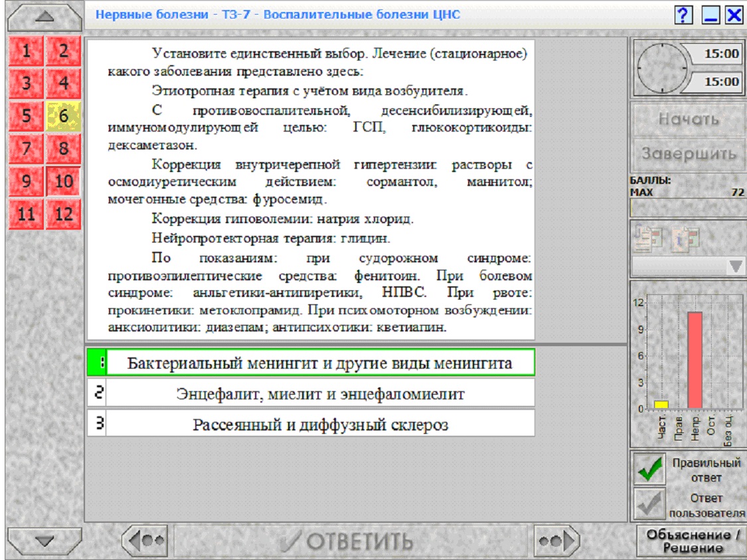
Task: Jump to question 5
Action: pos(26,116)
